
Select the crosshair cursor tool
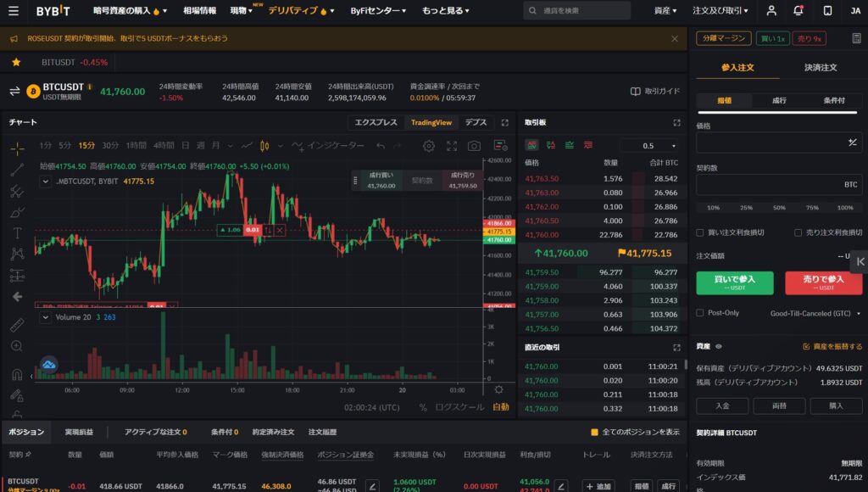click(x=17, y=148)
